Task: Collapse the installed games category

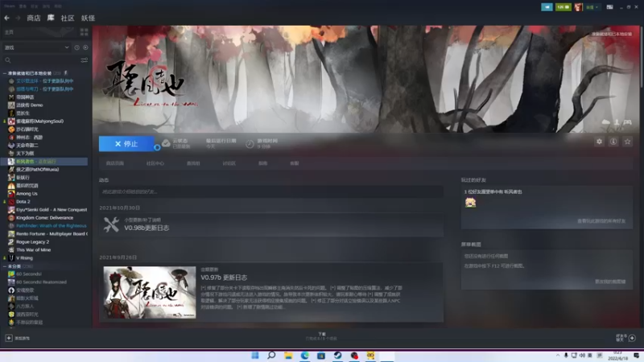Action: point(5,73)
